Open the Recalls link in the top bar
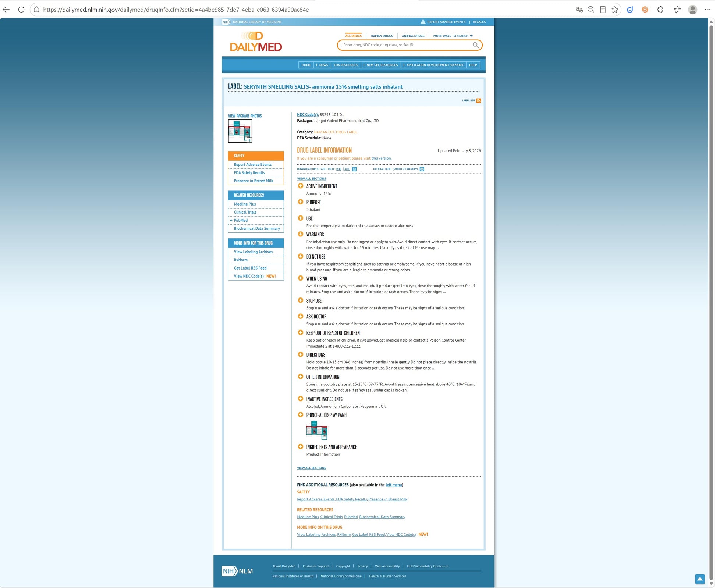The height and width of the screenshot is (588, 716). (479, 22)
